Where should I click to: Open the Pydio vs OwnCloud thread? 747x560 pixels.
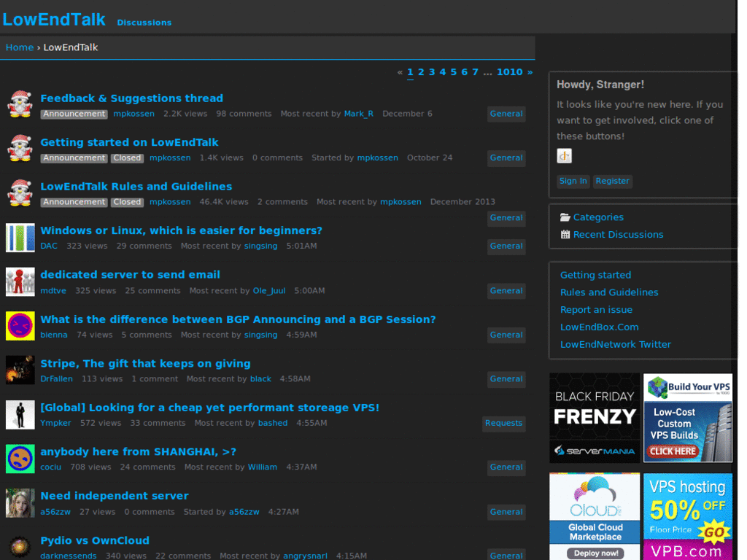(95, 540)
